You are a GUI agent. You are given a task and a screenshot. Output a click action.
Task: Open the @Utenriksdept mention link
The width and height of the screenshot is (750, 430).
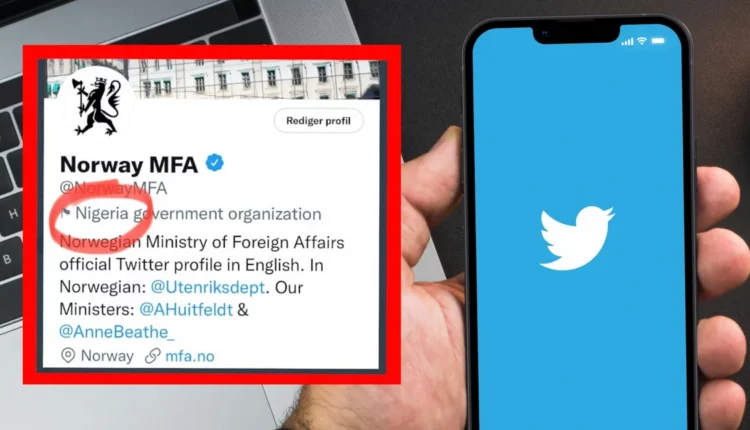(208, 287)
